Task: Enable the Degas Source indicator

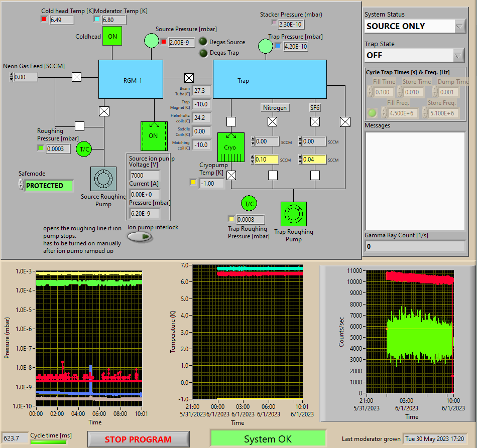Action: [x=203, y=42]
